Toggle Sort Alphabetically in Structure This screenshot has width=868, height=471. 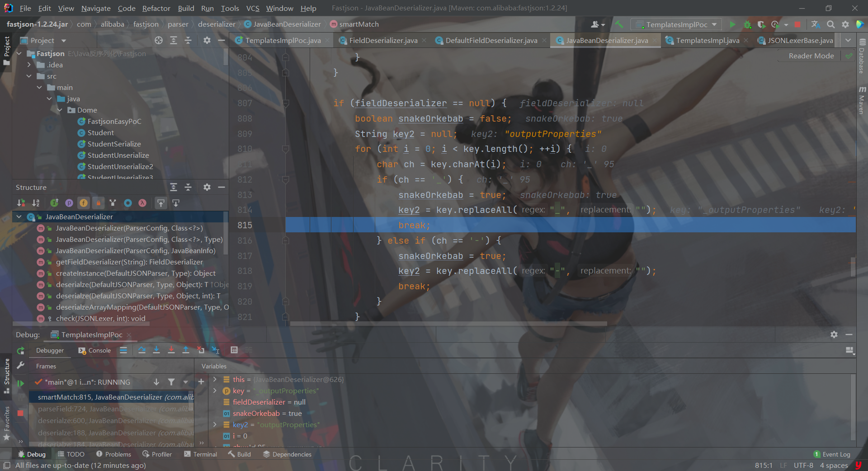point(36,203)
